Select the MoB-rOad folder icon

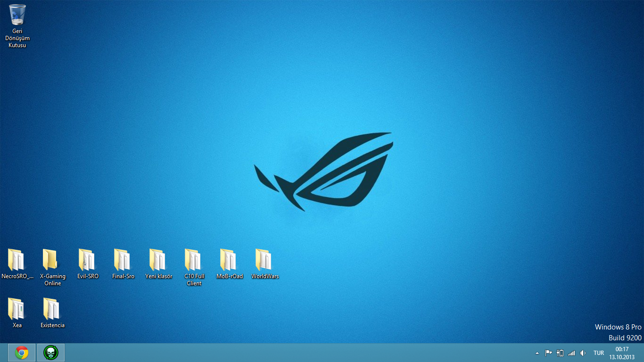click(229, 260)
